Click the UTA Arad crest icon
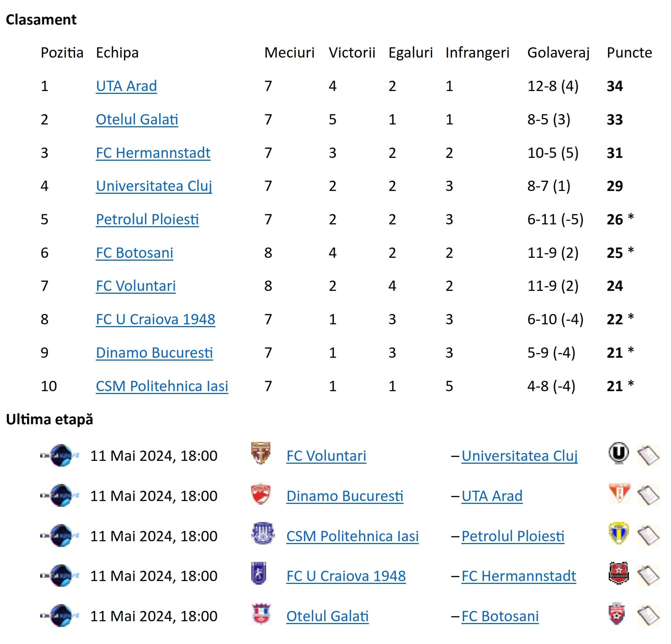This screenshot has width=671, height=644. 619,494
